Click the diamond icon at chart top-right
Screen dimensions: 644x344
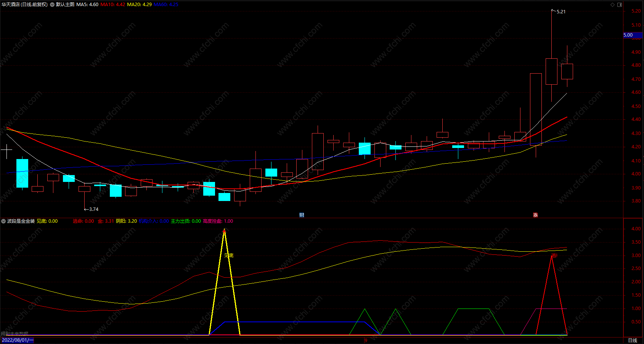[x=613, y=5]
